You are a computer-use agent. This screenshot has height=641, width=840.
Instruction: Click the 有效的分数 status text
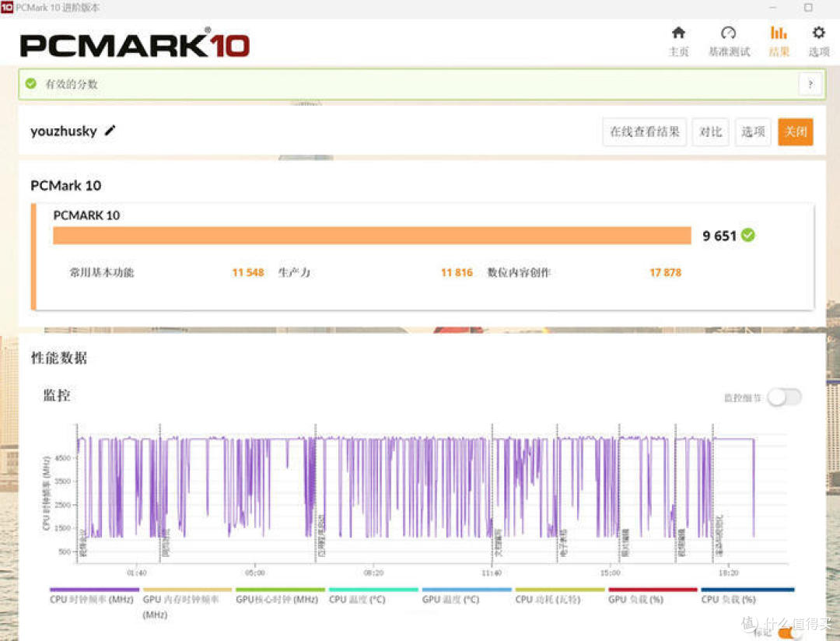pyautogui.click(x=72, y=84)
